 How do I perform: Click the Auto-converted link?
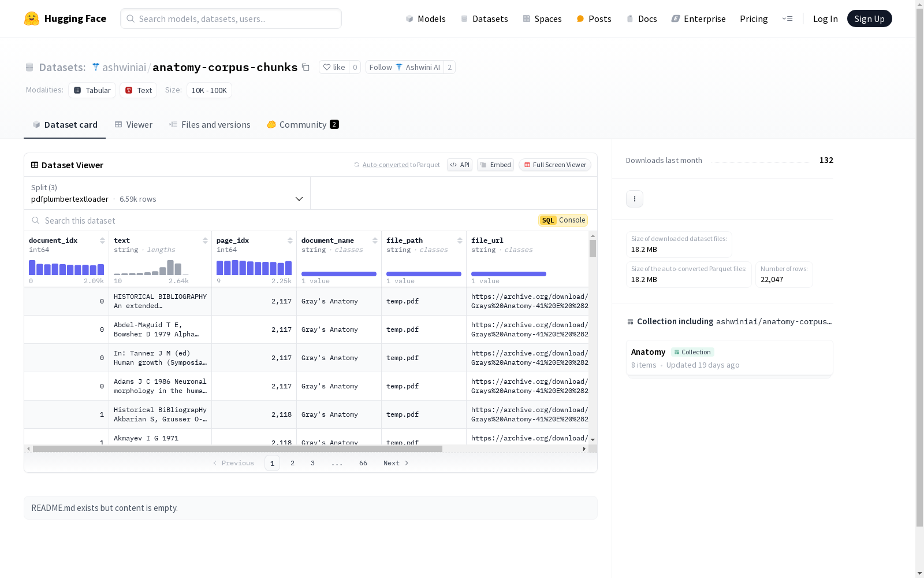pos(385,165)
